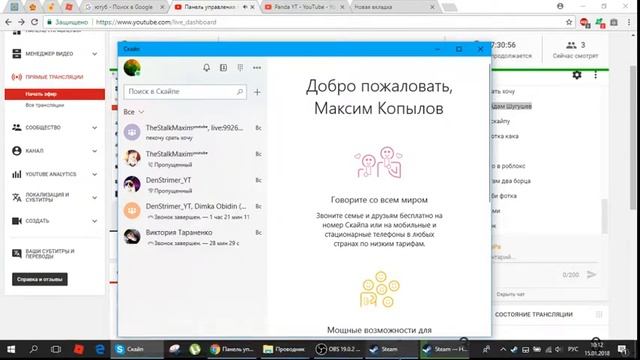Open DenStrimer_YT, Dimka Obidin group chat
The height and width of the screenshot is (360, 640).
coord(192,211)
